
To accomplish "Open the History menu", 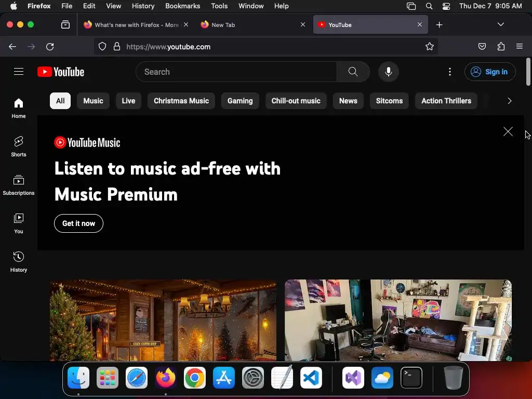I will 143,6.
